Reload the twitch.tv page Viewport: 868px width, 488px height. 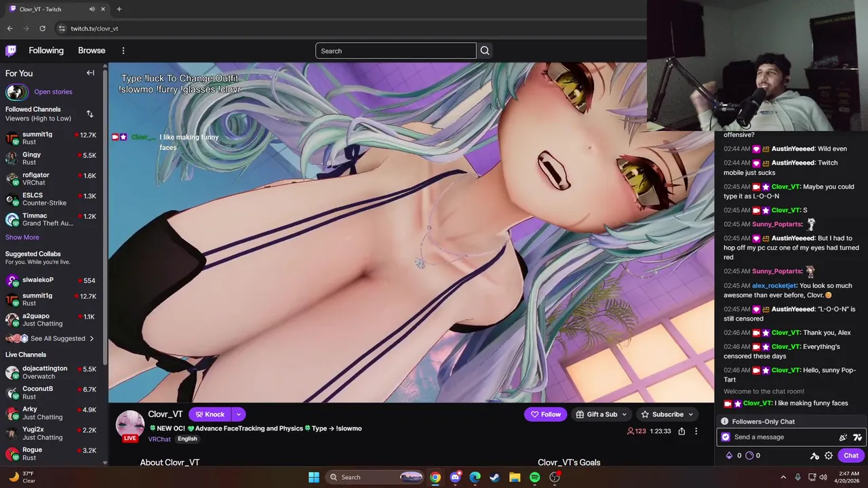pyautogui.click(x=42, y=28)
